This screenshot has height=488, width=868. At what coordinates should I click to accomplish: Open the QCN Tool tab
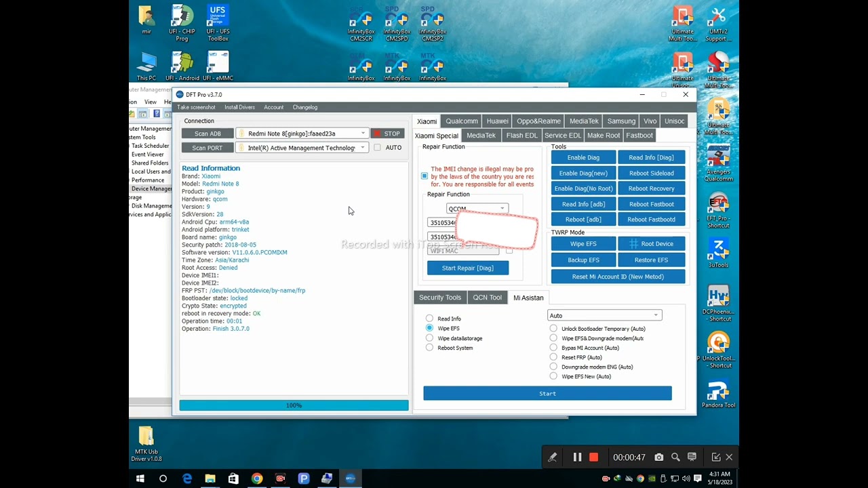pyautogui.click(x=487, y=298)
